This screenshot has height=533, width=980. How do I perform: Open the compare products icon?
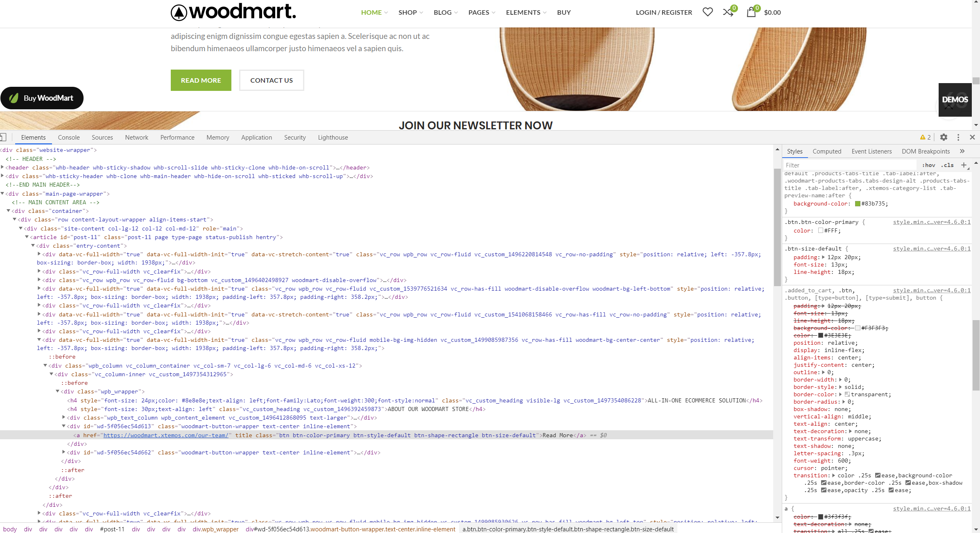pyautogui.click(x=728, y=12)
